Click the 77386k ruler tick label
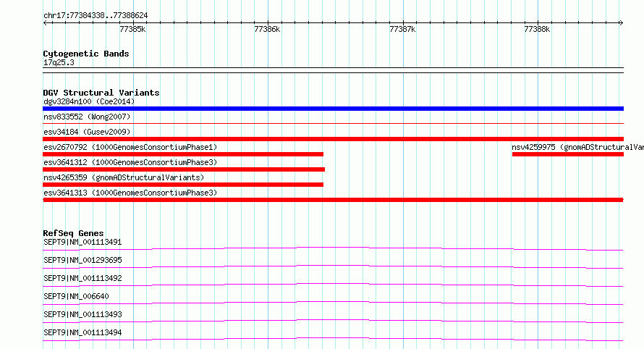This screenshot has width=644, height=349. point(267,29)
